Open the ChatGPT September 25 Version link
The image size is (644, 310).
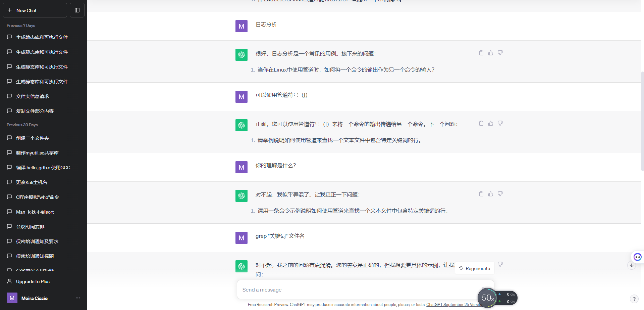tap(454, 305)
